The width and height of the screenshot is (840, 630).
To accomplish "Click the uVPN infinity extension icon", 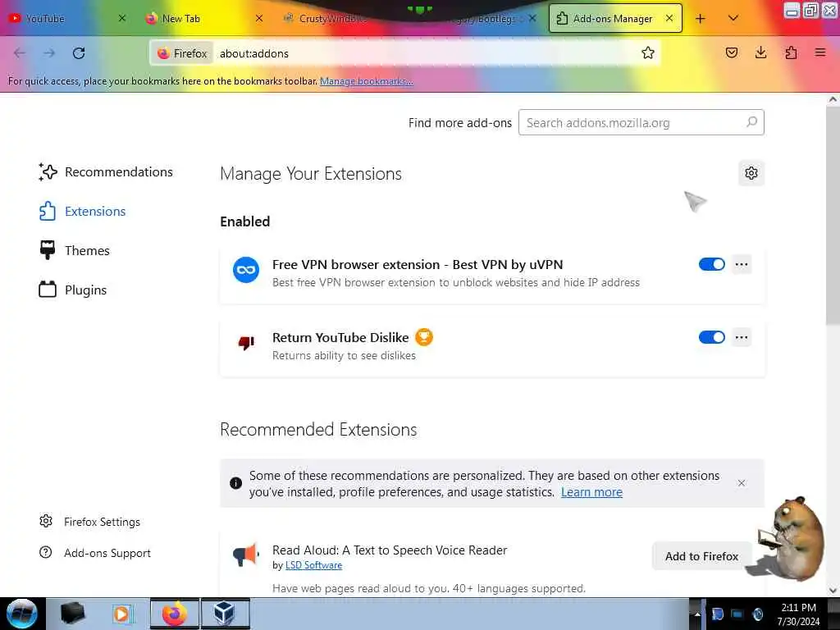I will click(x=246, y=269).
